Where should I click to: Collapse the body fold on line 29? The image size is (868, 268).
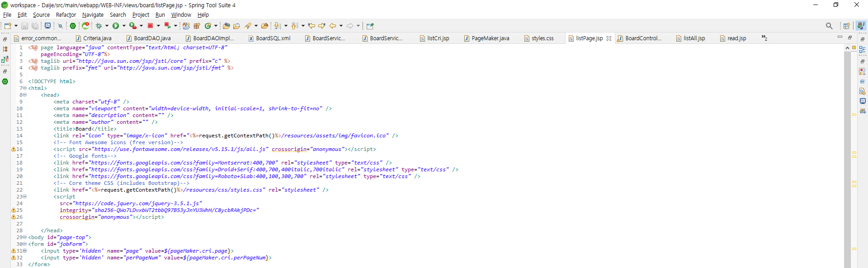25,237
